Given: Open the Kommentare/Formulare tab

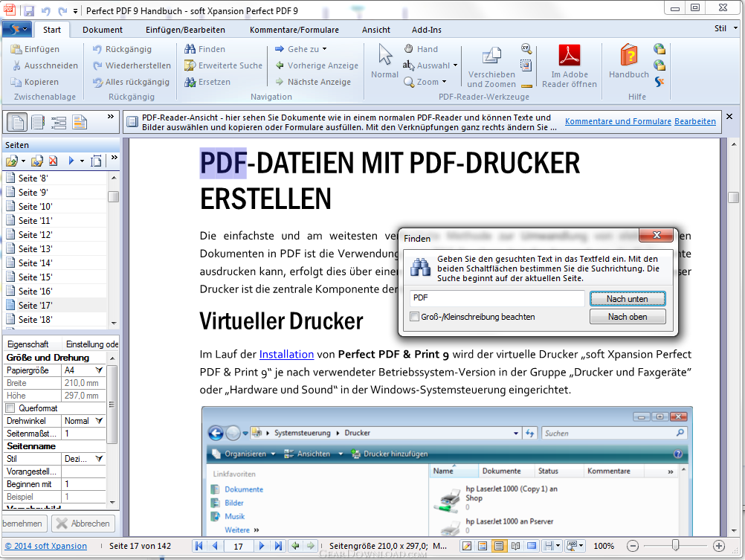Looking at the screenshot, I should click(294, 30).
